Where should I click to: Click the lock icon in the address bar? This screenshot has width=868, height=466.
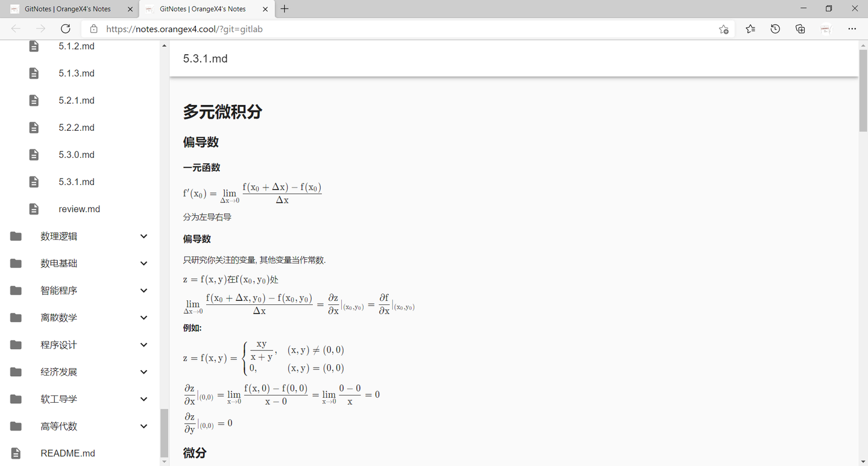pyautogui.click(x=93, y=28)
